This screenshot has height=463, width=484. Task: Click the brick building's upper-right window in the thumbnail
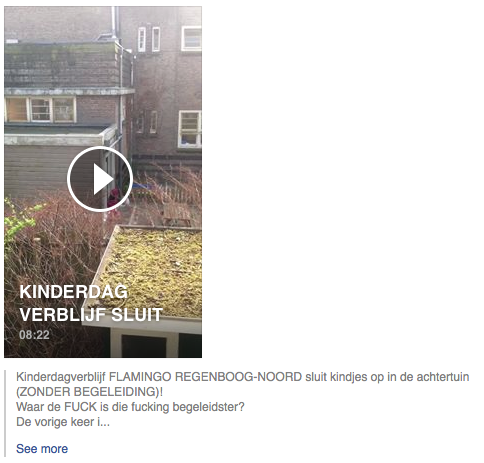191,39
